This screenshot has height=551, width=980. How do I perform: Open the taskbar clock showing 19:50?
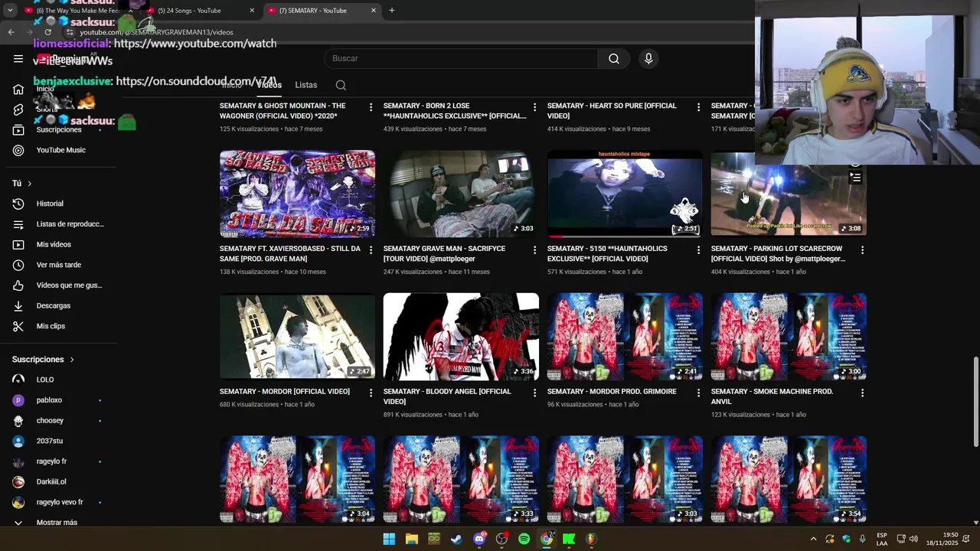click(942, 539)
